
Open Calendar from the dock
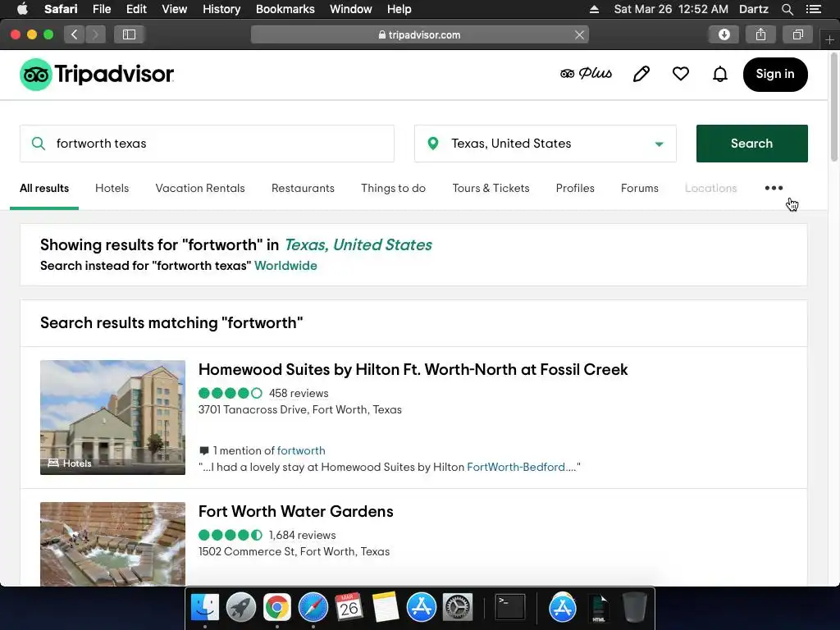pyautogui.click(x=349, y=608)
